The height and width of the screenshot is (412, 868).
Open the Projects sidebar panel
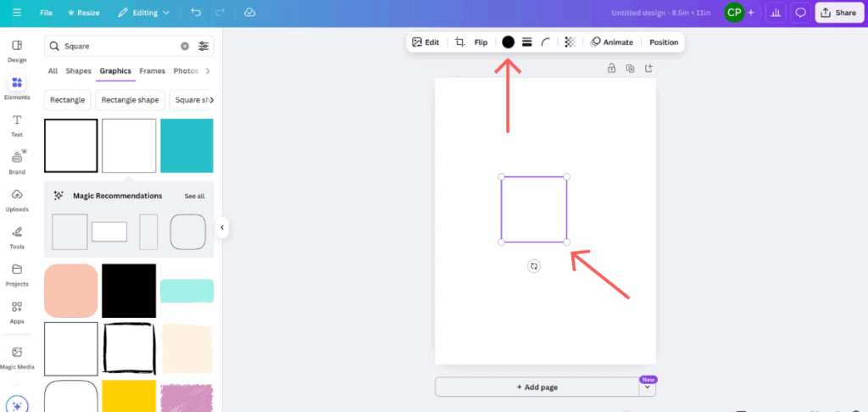pyautogui.click(x=17, y=276)
